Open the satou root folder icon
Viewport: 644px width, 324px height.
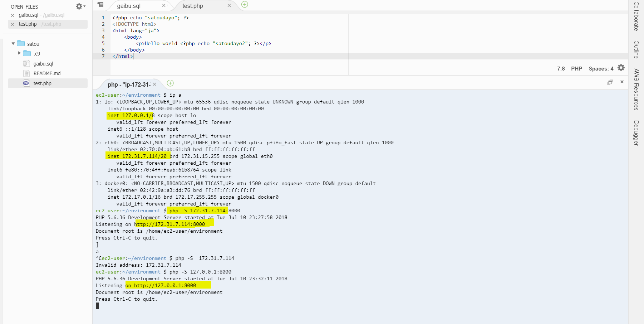21,43
